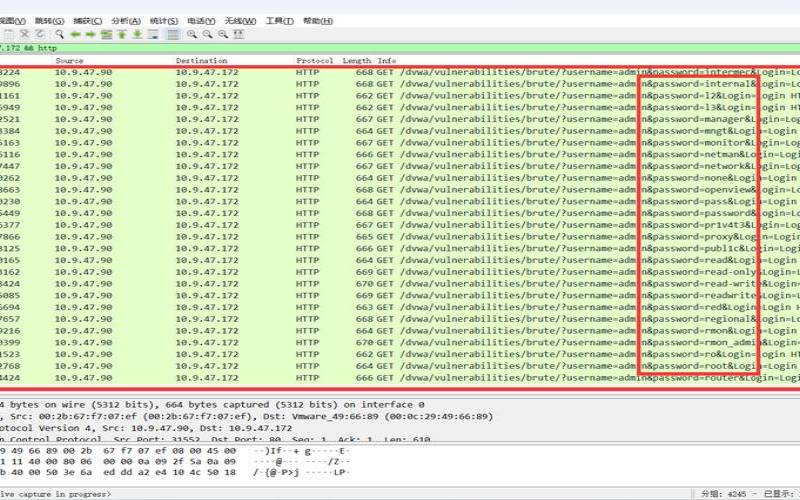Sort packets by Destination column header
800x500 pixels.
coord(201,61)
